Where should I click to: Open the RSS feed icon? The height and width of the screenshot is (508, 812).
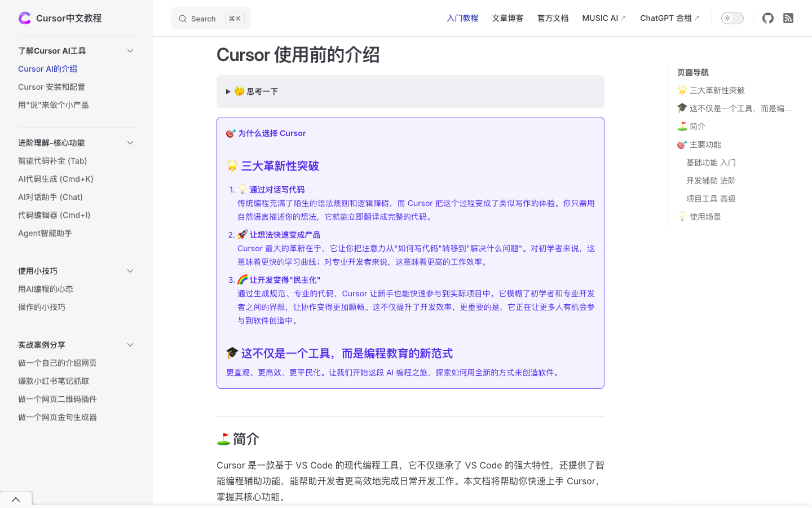(788, 18)
